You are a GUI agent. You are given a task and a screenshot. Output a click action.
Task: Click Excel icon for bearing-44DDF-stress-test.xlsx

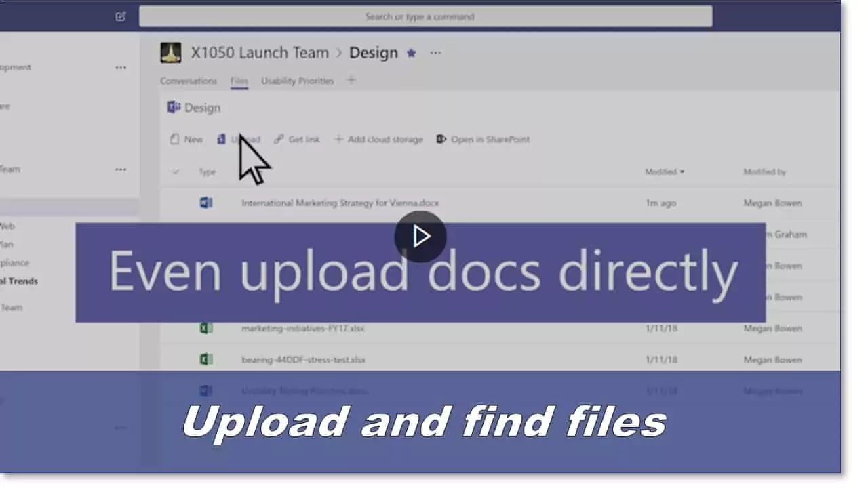tap(206, 359)
